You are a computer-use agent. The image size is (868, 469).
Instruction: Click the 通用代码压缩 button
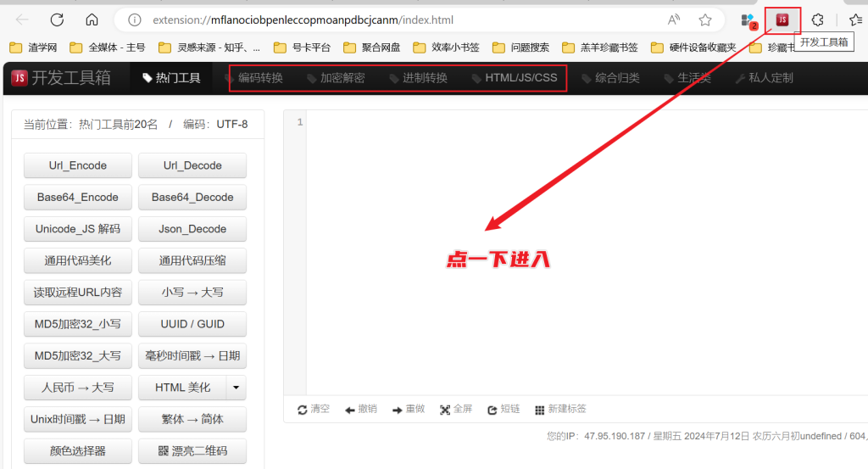[x=192, y=261]
